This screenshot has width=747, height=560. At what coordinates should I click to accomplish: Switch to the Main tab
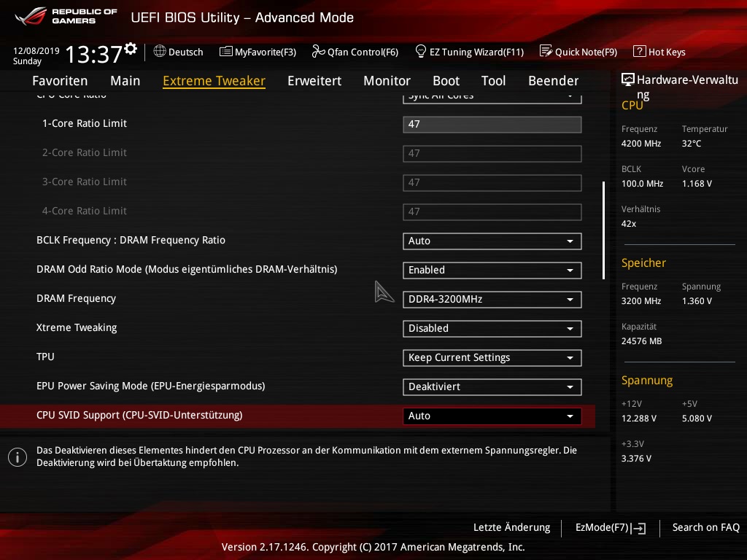pos(125,80)
